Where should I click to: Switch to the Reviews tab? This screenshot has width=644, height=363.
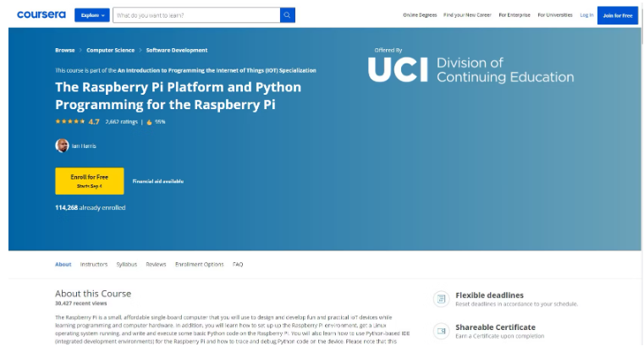156,265
